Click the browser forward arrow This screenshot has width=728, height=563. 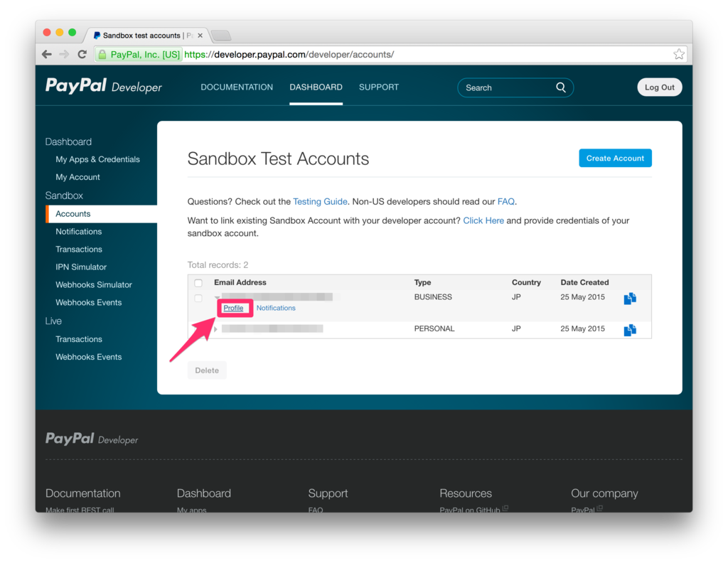pyautogui.click(x=64, y=54)
